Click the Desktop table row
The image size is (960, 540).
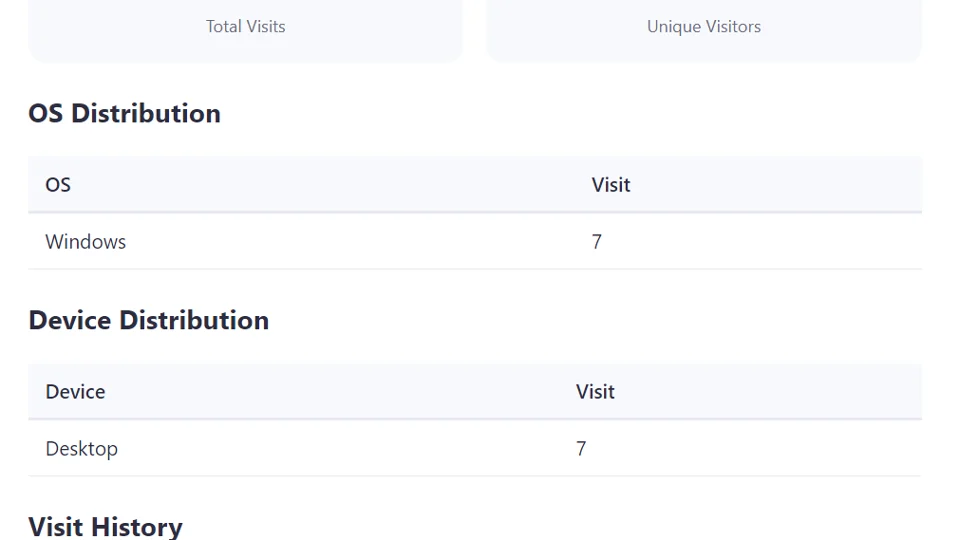(475, 449)
